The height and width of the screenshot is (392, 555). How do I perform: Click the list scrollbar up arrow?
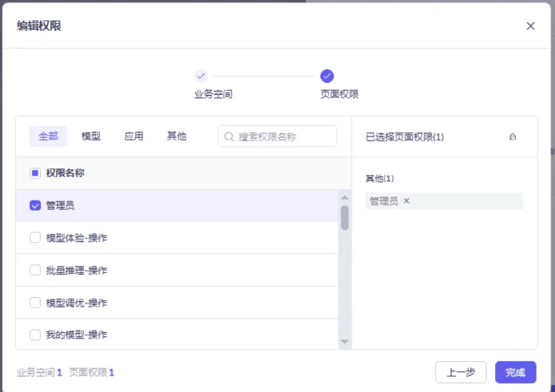point(344,197)
